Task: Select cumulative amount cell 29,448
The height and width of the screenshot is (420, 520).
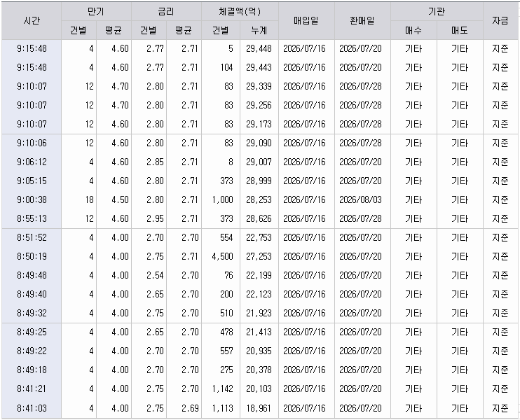Action: [259, 49]
